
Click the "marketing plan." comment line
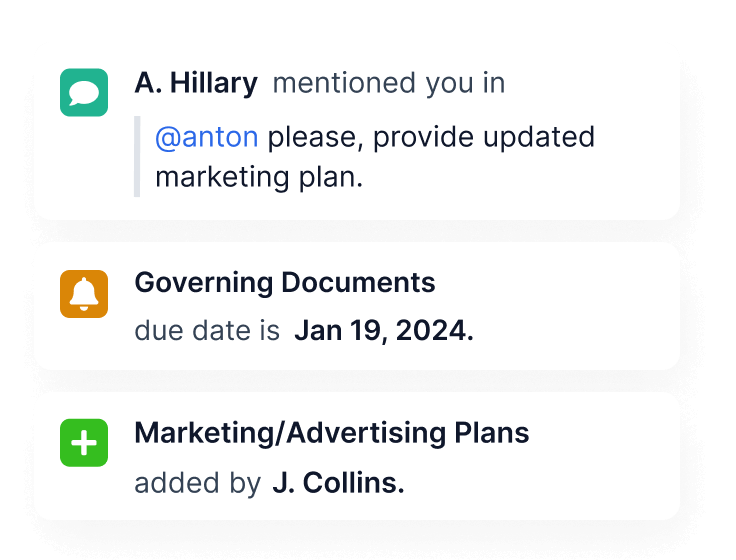coord(258,178)
